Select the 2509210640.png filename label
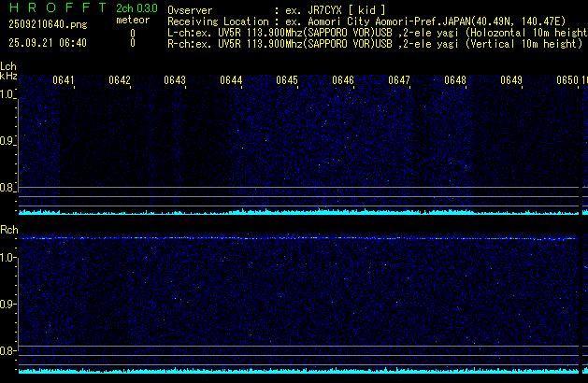 pos(45,25)
